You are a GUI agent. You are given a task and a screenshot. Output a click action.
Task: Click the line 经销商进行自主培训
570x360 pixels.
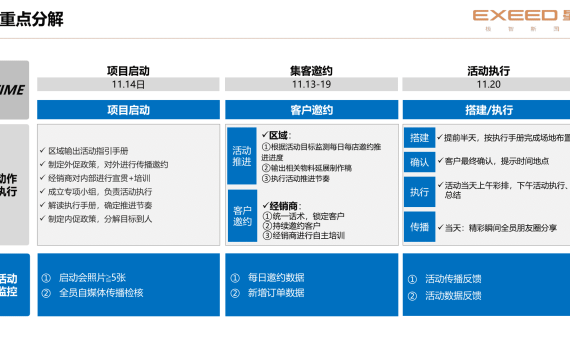[x=304, y=235]
